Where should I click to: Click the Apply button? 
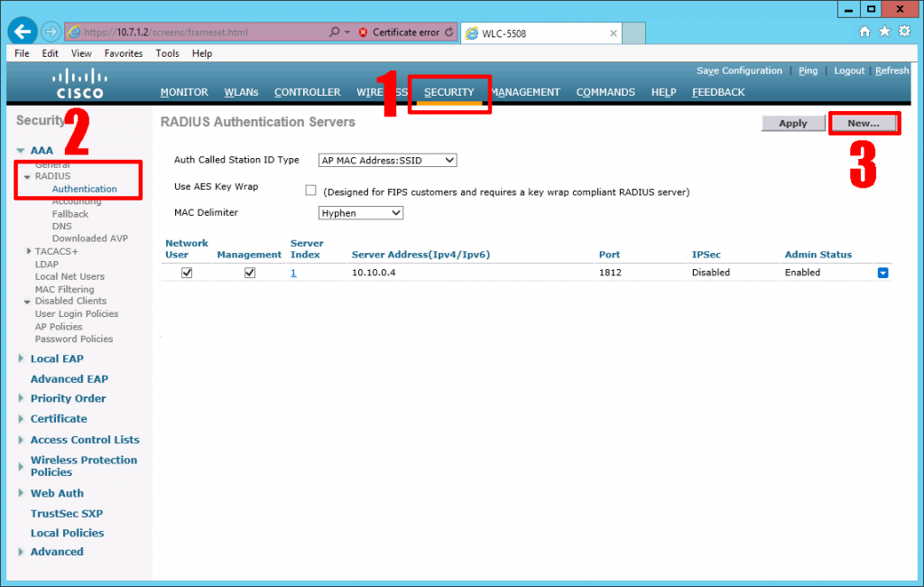792,123
